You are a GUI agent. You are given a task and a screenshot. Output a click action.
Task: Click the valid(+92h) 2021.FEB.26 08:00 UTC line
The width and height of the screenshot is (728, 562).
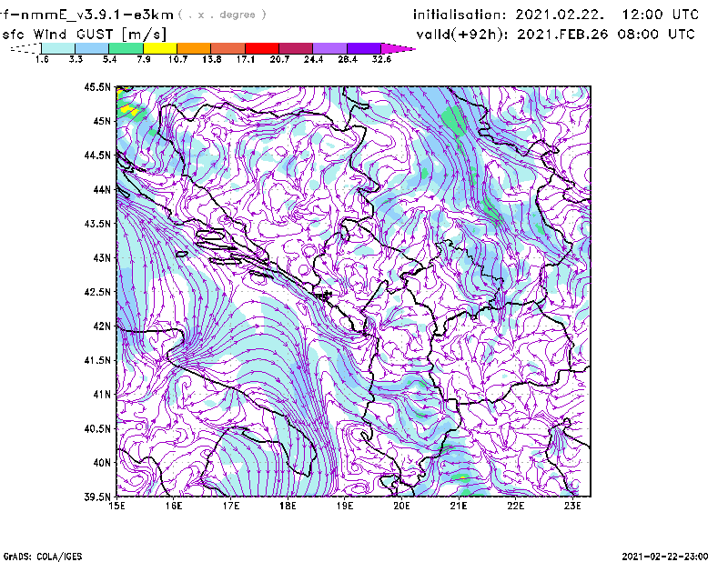tap(555, 35)
